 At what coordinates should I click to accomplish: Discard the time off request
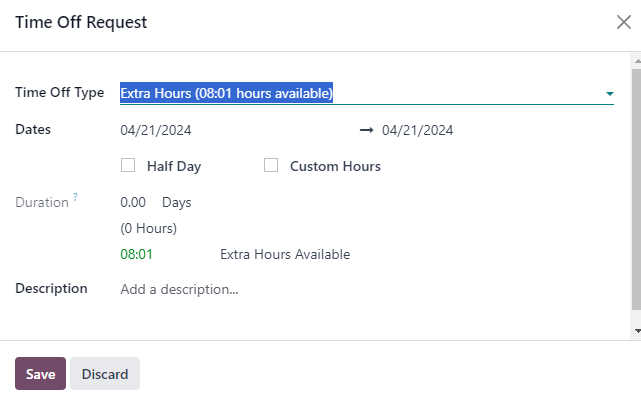(105, 374)
